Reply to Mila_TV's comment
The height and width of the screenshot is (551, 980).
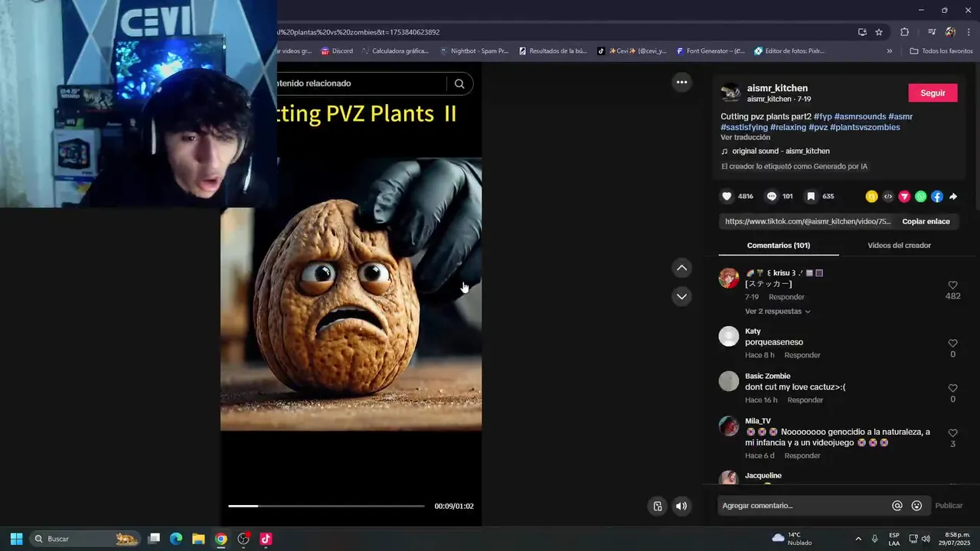pos(802,456)
